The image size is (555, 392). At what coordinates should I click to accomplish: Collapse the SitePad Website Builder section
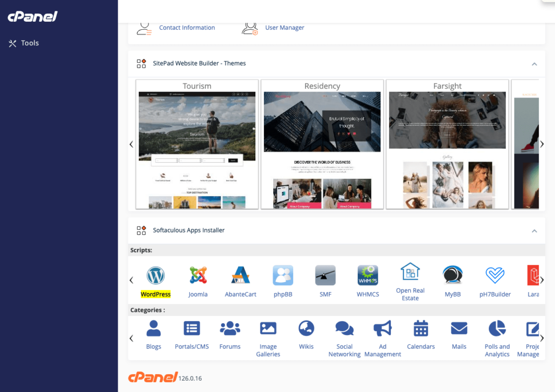click(534, 64)
